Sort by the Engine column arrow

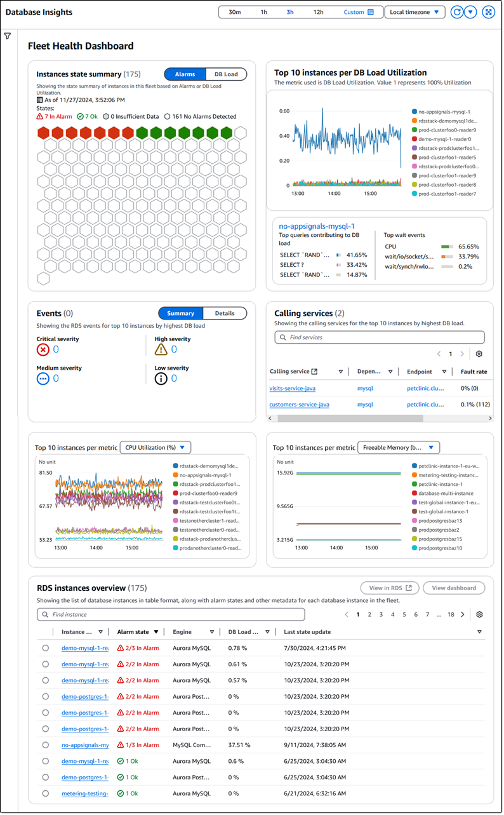[x=212, y=632]
